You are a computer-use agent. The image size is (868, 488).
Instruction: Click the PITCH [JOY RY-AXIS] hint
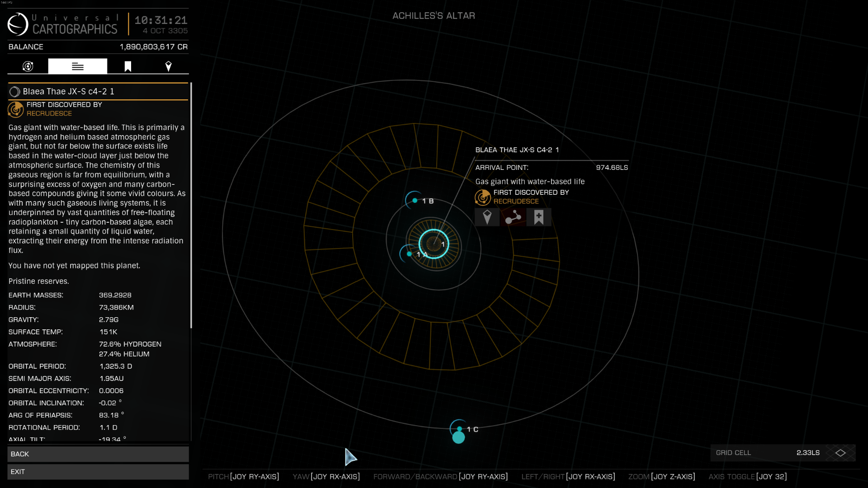[244, 476]
